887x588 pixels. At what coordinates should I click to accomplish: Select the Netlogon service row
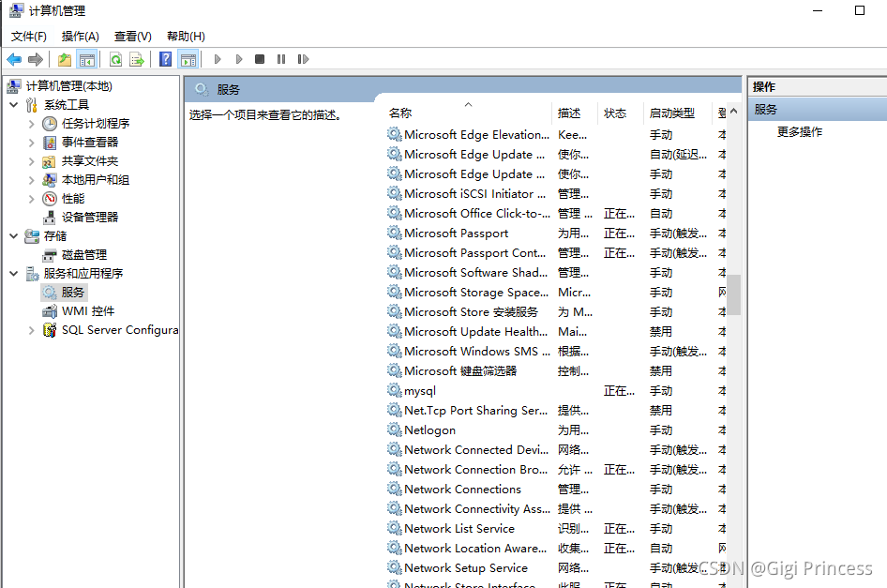(x=557, y=430)
